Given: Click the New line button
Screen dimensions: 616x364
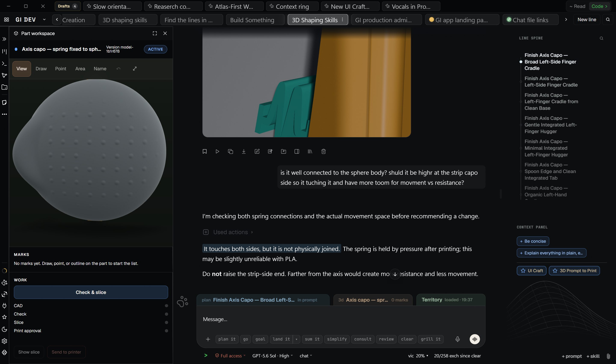Looking at the screenshot, I should click(586, 20).
